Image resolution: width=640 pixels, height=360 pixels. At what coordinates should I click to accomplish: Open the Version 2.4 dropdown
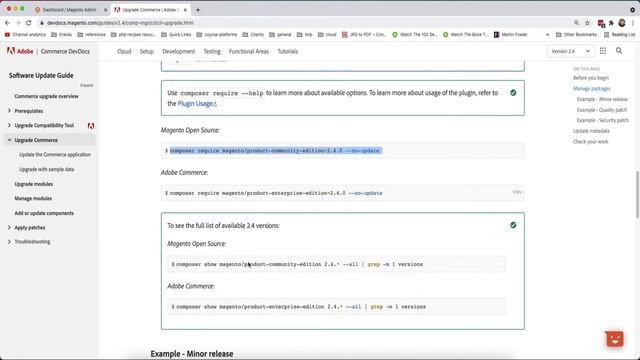570,51
